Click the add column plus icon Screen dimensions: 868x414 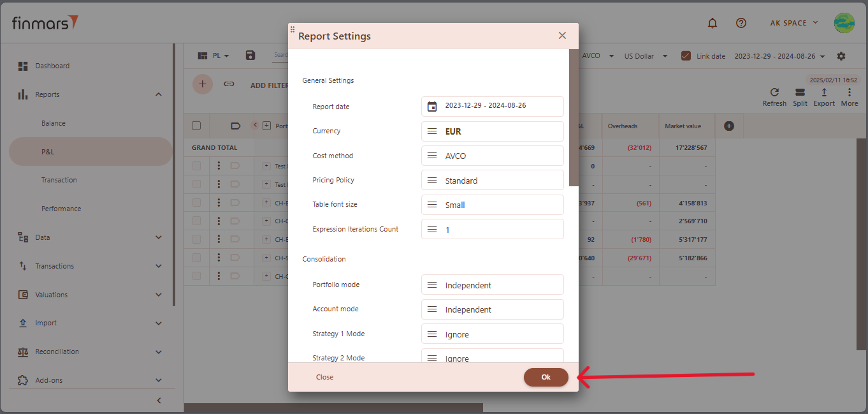tap(729, 126)
